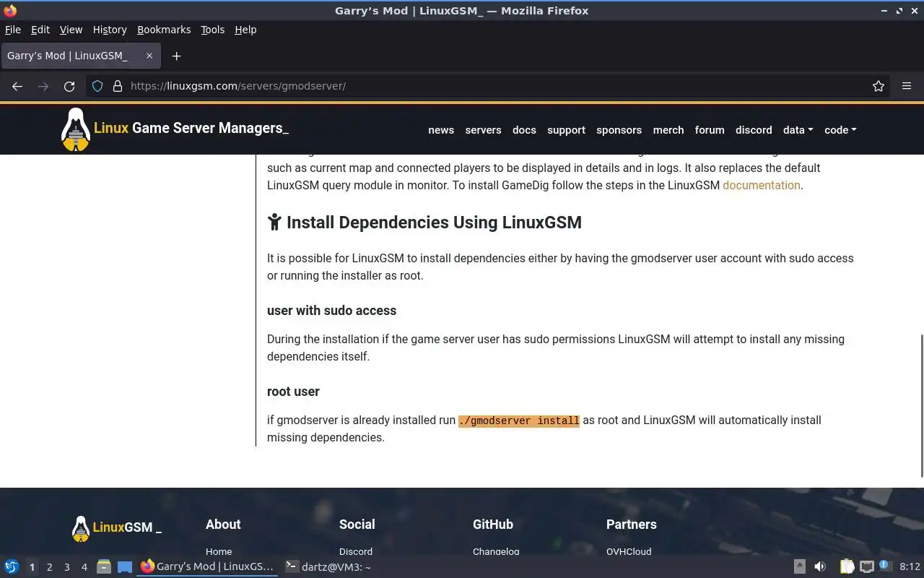Viewport: 924px width, 578px height.
Task: Follow the documentation link in GameDig paragraph
Action: coord(761,185)
